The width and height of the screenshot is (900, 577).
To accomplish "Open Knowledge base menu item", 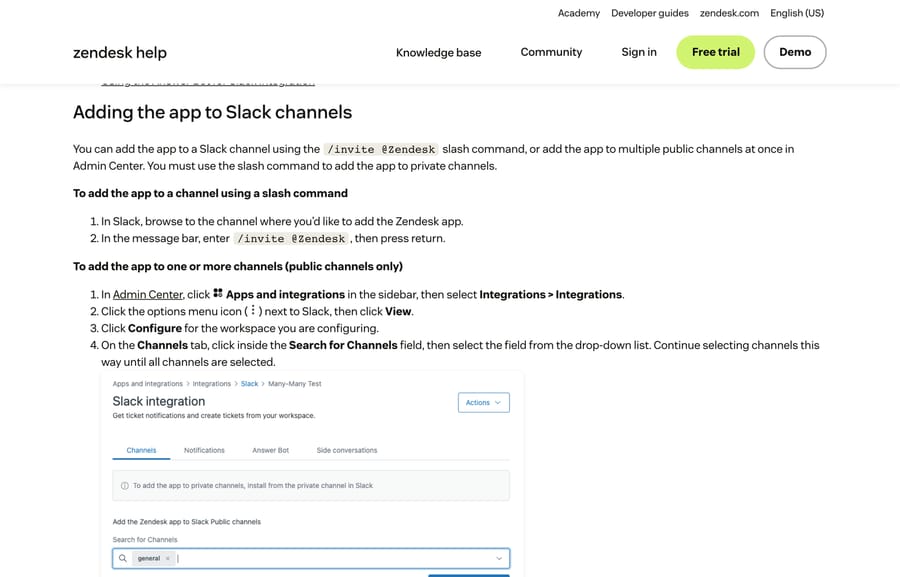I will [439, 52].
